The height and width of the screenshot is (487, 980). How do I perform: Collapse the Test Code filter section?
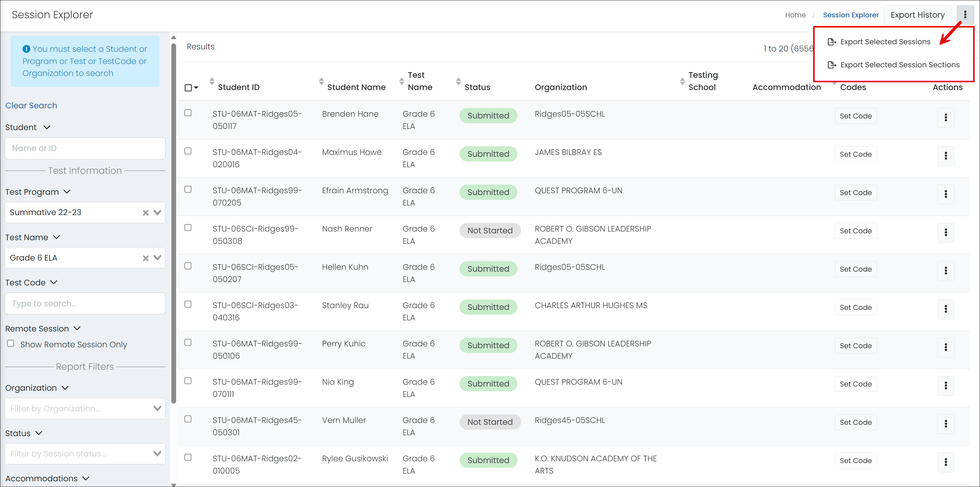pos(54,282)
